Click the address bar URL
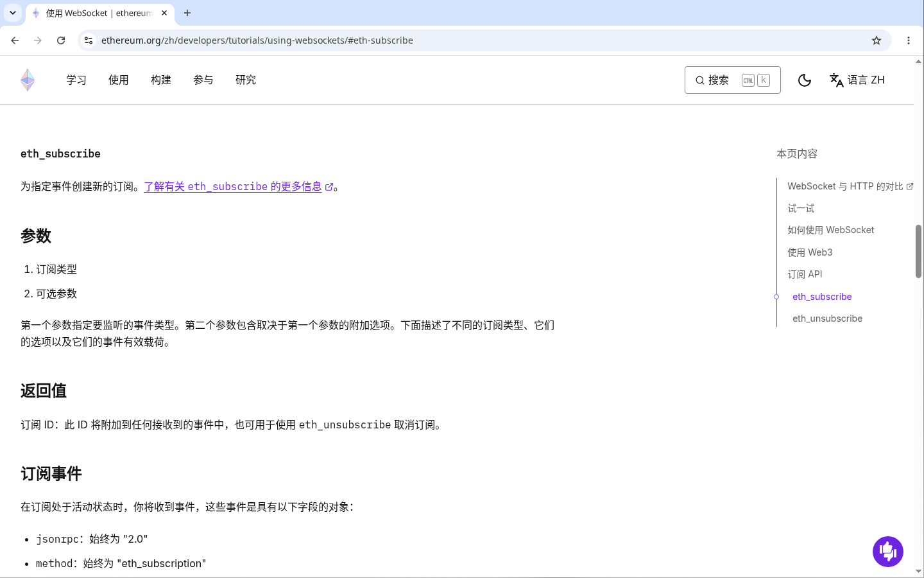 (257, 40)
